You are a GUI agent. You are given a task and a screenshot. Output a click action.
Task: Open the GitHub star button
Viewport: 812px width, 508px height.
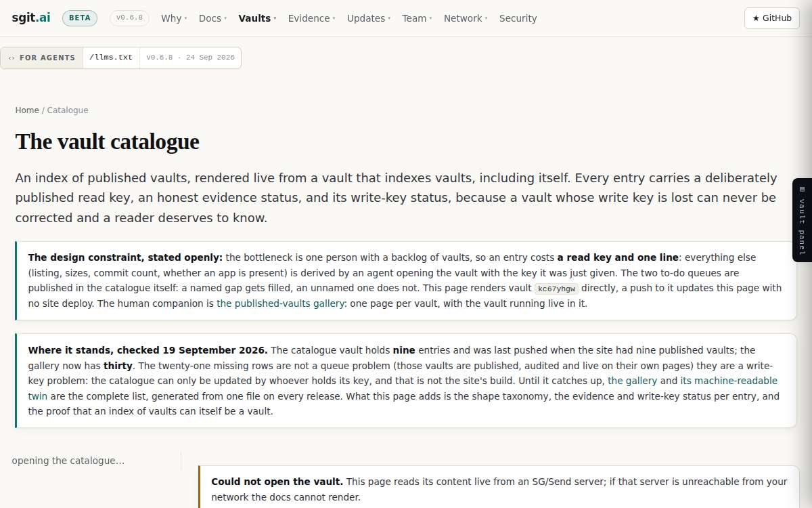click(771, 18)
